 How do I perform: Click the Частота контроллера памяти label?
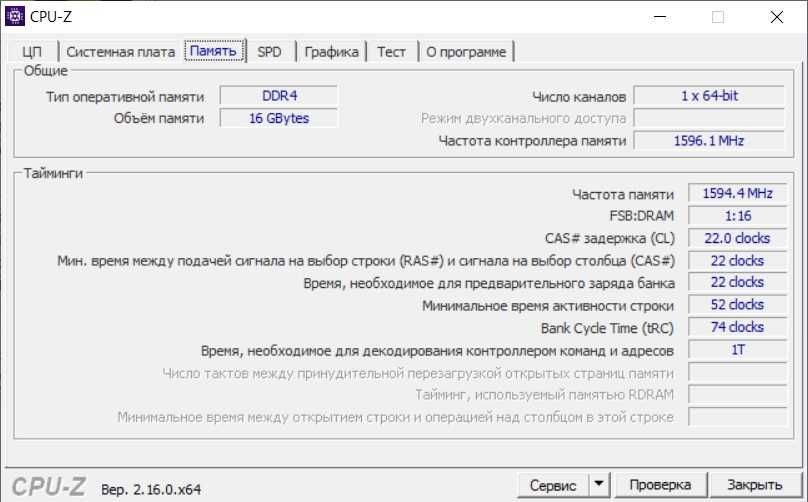click(x=532, y=141)
